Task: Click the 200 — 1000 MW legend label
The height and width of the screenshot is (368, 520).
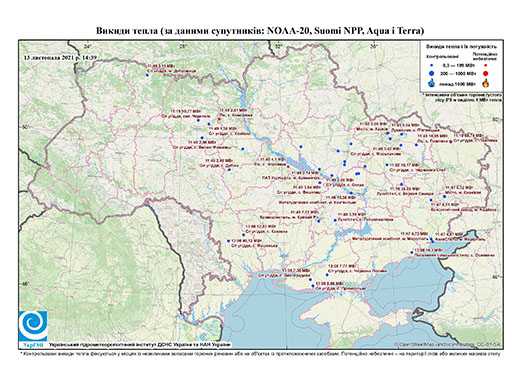Action: point(459,73)
